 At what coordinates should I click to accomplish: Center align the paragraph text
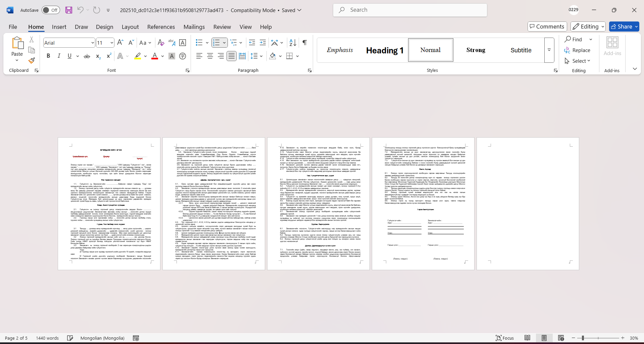coord(210,56)
